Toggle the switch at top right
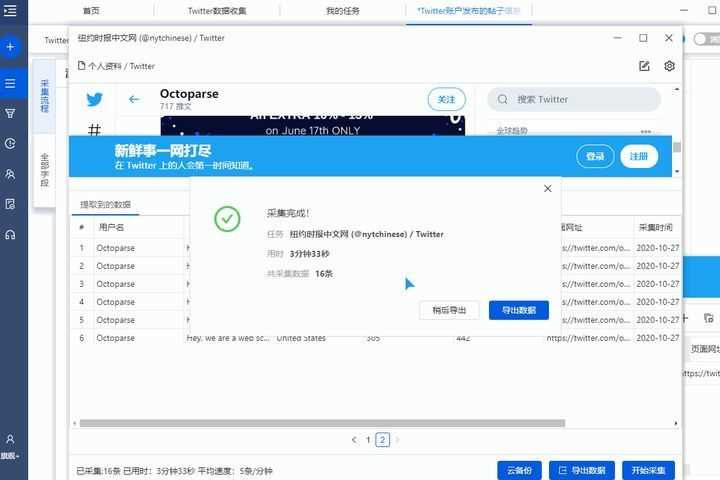Screen dimensions: 720x480 (x=706, y=39)
